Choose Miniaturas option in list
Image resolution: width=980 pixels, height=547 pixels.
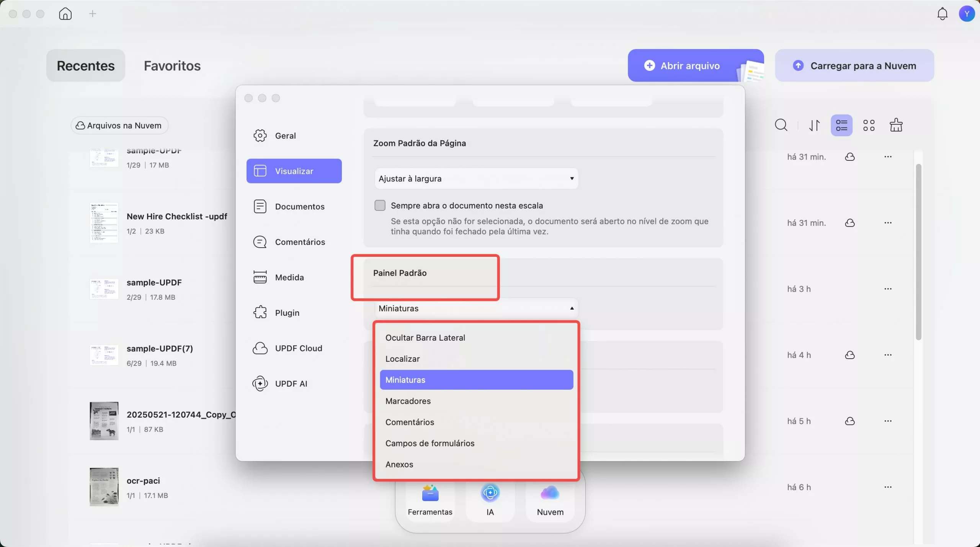point(476,380)
